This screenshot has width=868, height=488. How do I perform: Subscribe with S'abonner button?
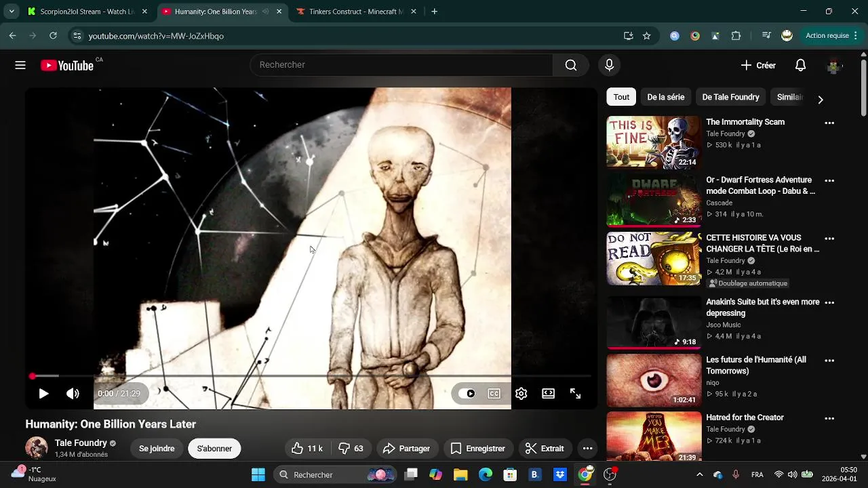(x=214, y=449)
